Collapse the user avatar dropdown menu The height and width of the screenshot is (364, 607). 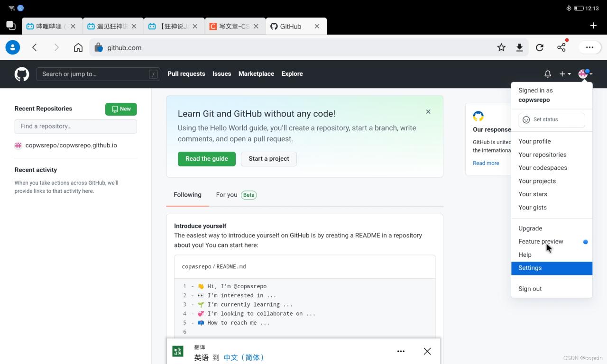(585, 73)
